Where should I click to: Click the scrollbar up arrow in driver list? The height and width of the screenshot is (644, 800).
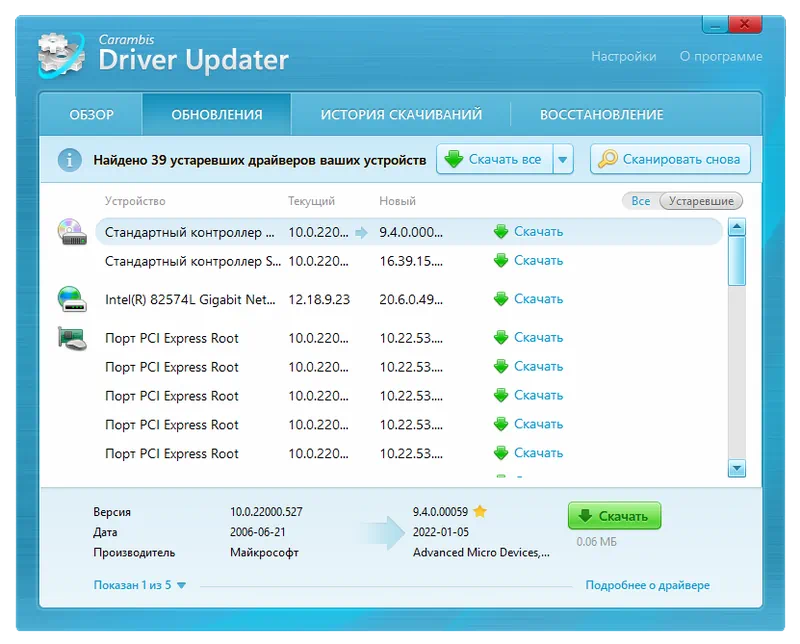click(737, 227)
